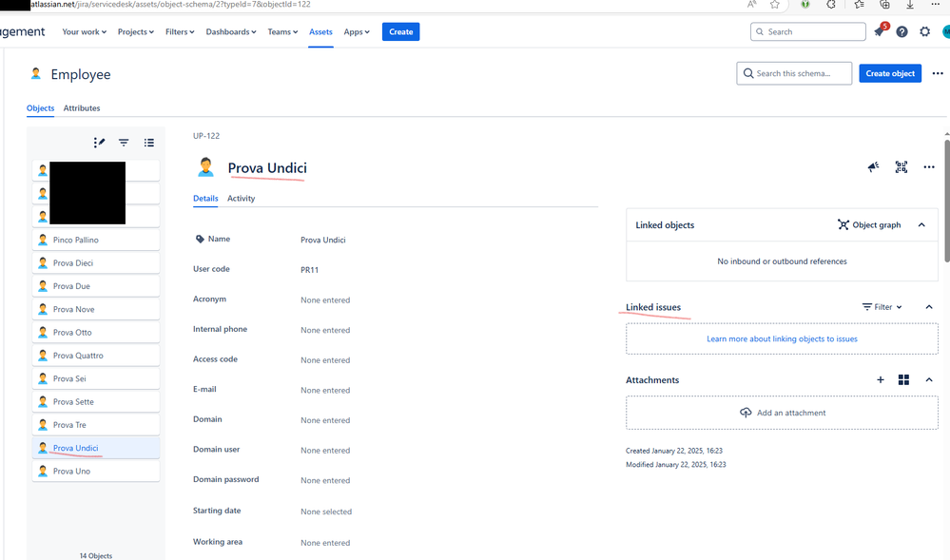Open the settings gear in the top bar

[924, 31]
